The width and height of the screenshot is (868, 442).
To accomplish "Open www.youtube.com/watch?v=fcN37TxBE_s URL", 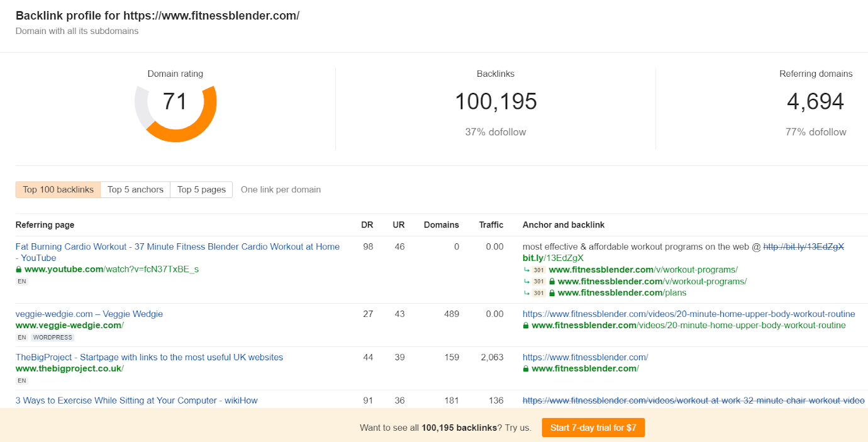I will pyautogui.click(x=111, y=269).
